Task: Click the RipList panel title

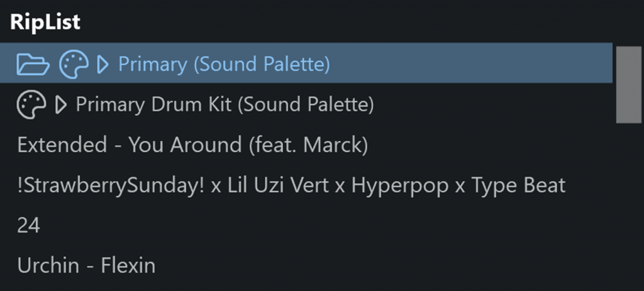Action: click(45, 22)
